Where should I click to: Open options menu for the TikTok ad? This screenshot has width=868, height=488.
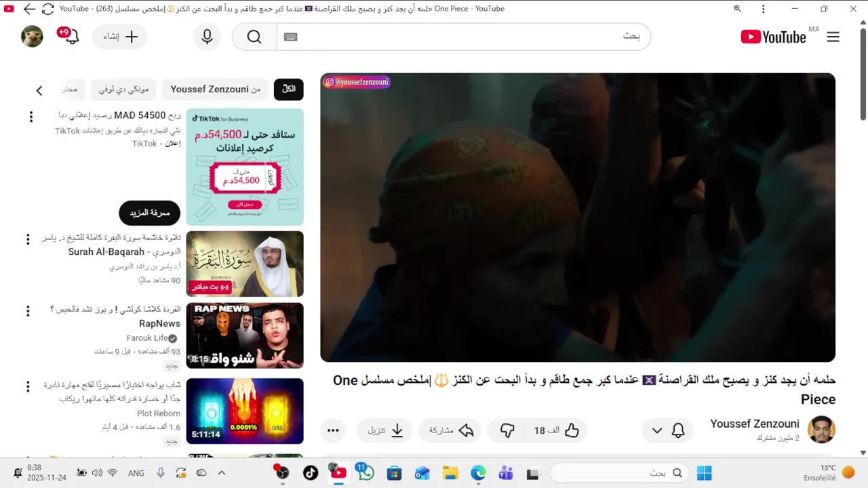tap(31, 117)
